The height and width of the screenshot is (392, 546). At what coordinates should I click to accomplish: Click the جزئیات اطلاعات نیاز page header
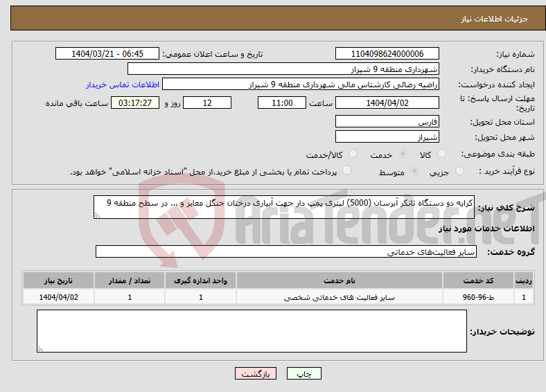coord(495,19)
